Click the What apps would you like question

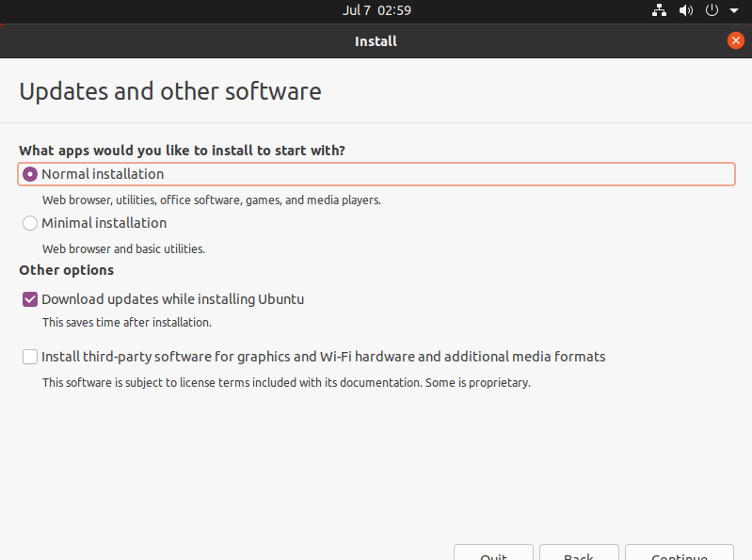click(x=182, y=150)
